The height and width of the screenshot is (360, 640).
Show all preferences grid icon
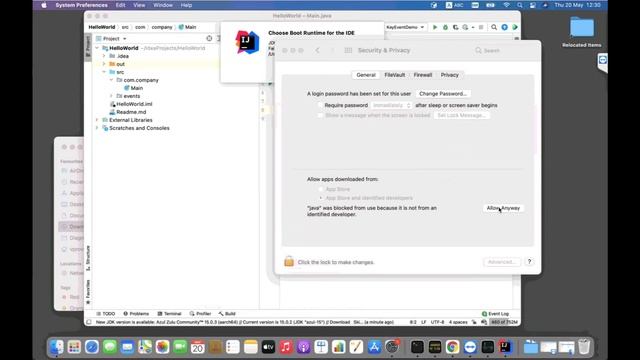(348, 50)
